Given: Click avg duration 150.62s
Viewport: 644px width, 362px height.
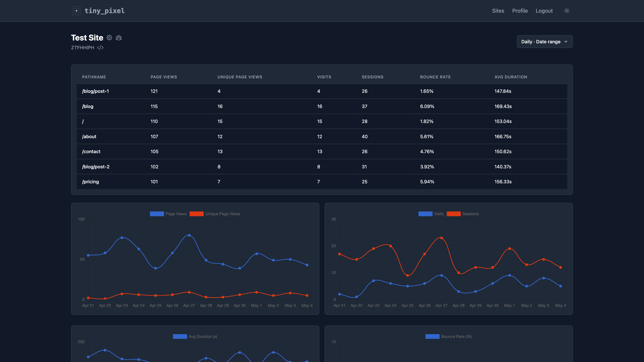Looking at the screenshot, I should pos(503,152).
